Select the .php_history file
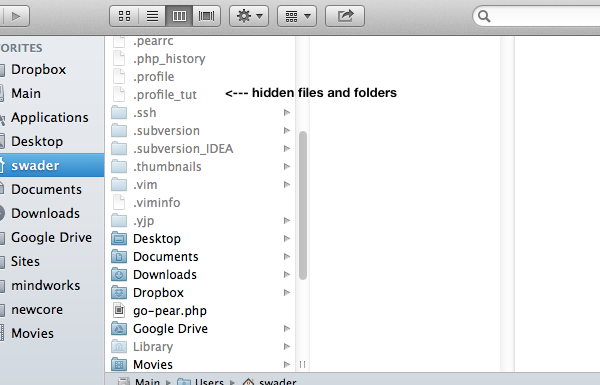Viewport: 600px width, 385px height. [x=169, y=59]
